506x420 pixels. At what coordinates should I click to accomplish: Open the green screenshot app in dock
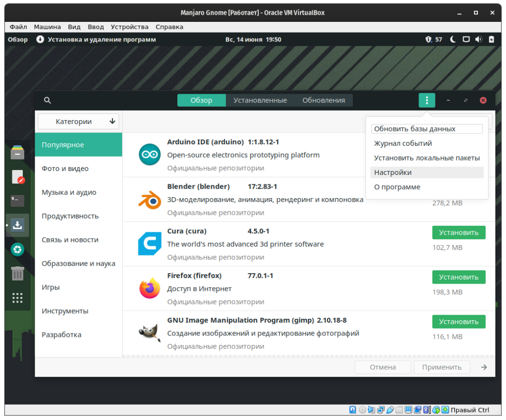[17, 250]
